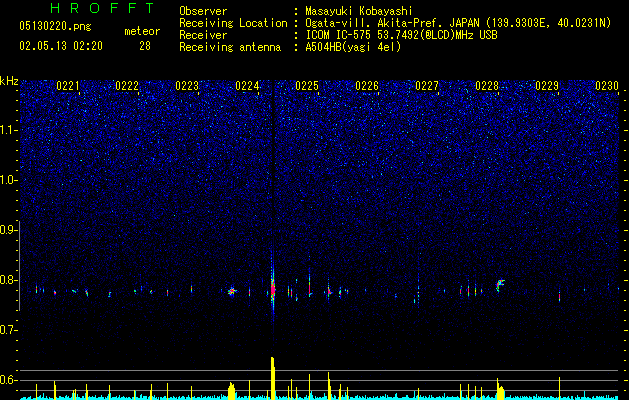The height and width of the screenshot is (400, 629).
Task: Select the Ogata-vill. Akita-Pref. JAPAN location text
Action: 458,23
